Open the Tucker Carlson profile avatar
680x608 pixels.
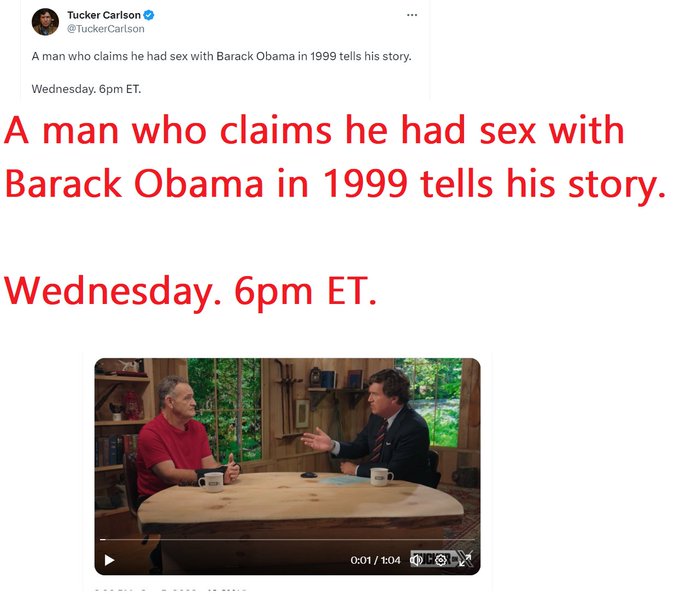[45, 21]
